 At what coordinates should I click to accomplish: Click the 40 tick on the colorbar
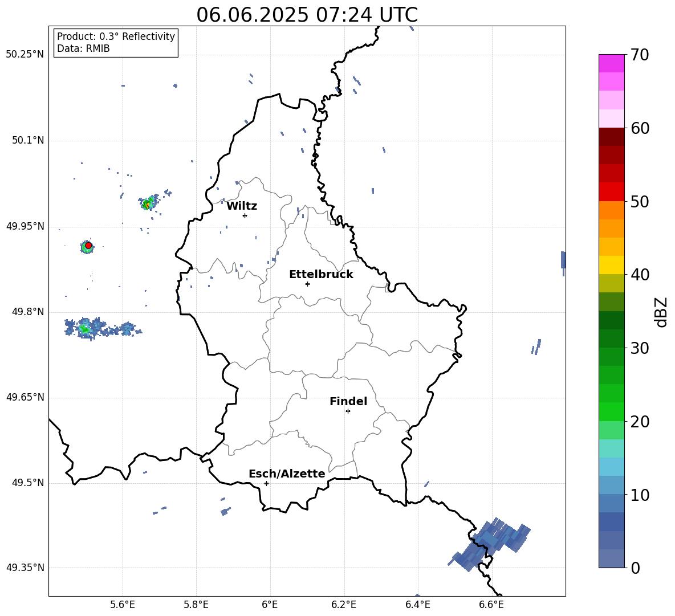(640, 275)
